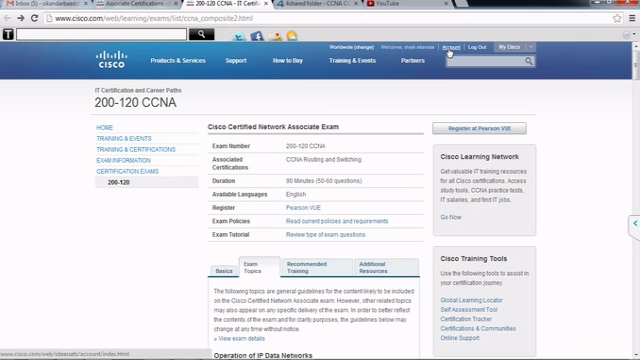Click the '90 Minutes (50-60 questions)' duration text
The width and height of the screenshot is (640, 360).
point(324,181)
